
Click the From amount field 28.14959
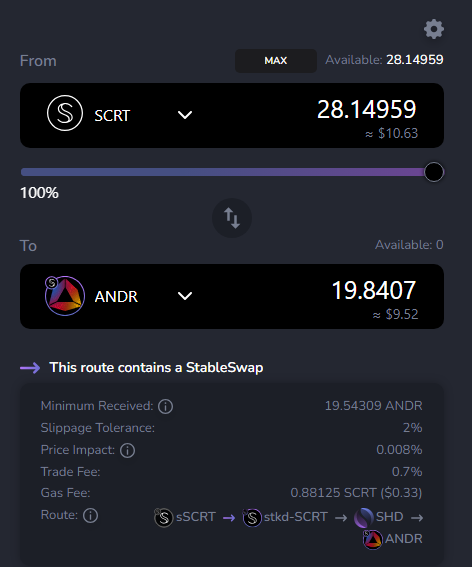[x=366, y=109]
